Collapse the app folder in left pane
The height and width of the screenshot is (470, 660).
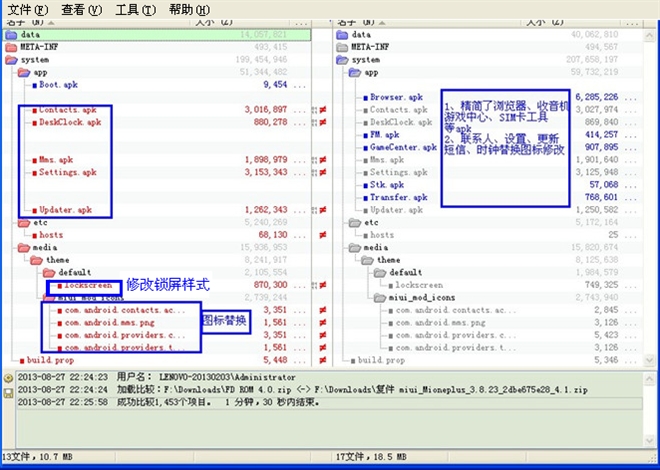pyautogui.click(x=24, y=72)
